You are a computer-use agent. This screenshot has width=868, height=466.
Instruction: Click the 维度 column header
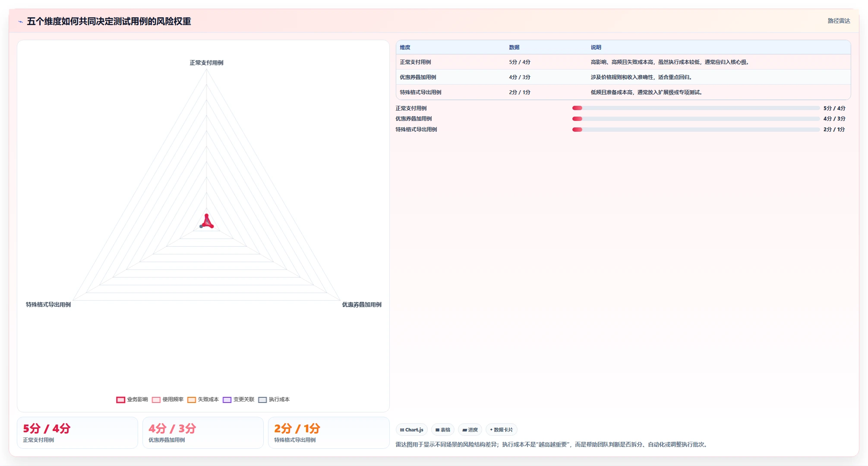(x=405, y=48)
